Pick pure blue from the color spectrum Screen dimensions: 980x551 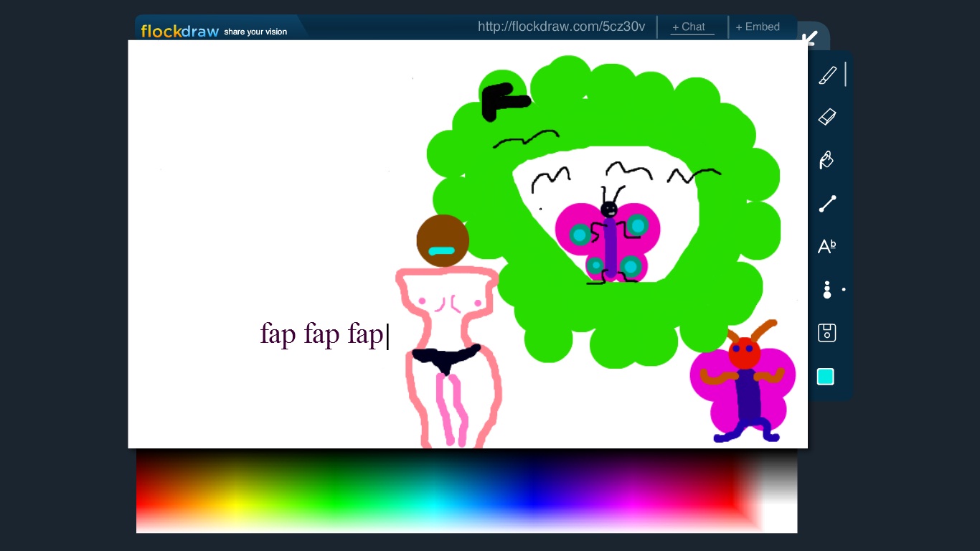coord(534,496)
